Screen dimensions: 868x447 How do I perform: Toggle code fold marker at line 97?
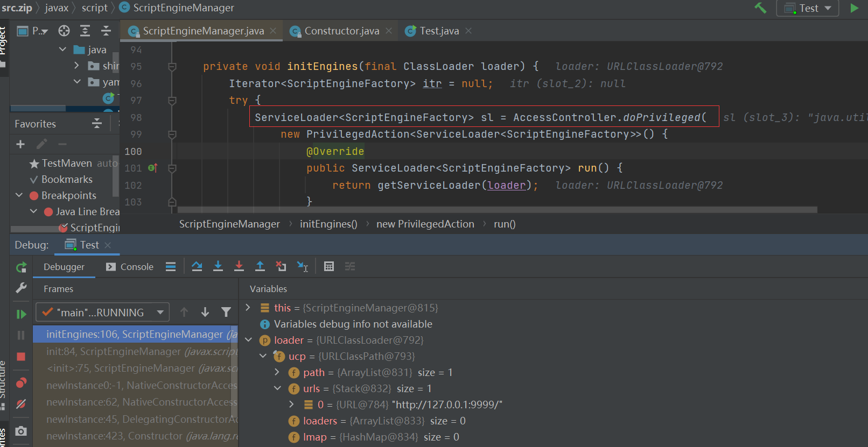pyautogui.click(x=172, y=101)
